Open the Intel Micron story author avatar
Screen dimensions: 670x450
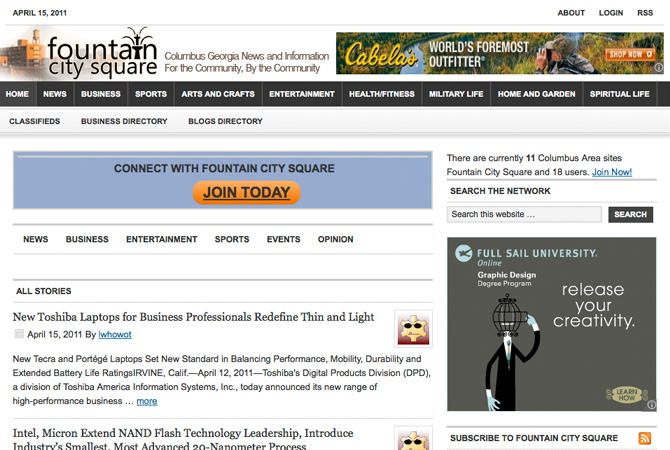pos(413,438)
